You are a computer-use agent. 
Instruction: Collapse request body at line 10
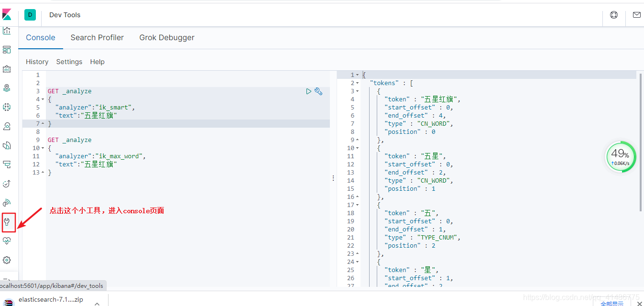[x=43, y=148]
